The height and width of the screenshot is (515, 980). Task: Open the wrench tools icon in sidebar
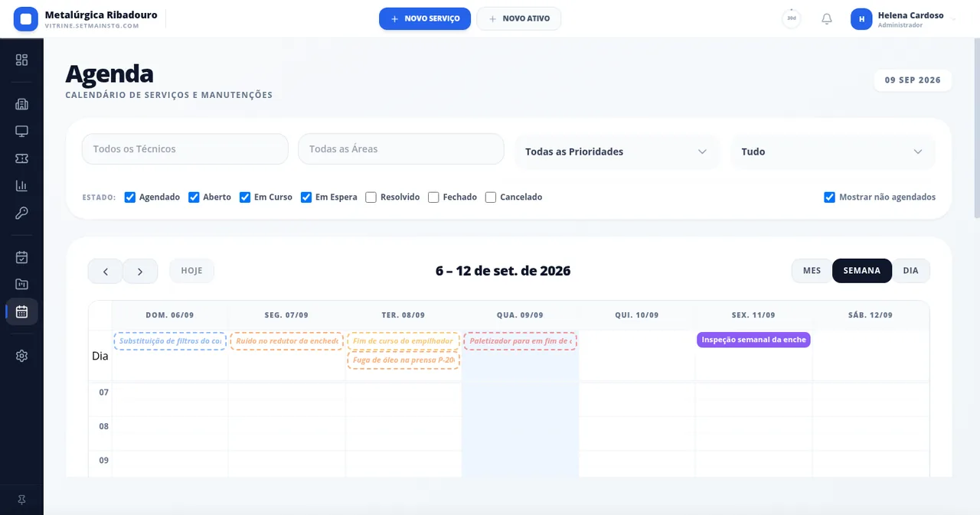21,213
